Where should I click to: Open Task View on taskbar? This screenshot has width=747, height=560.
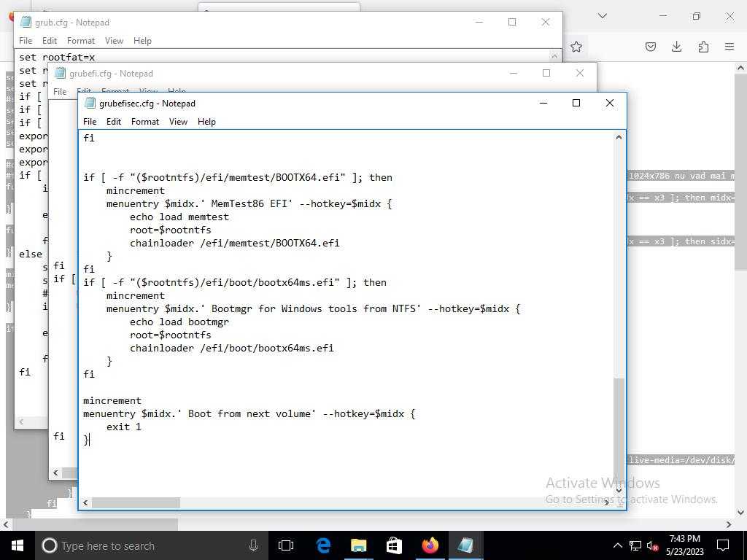click(x=286, y=545)
